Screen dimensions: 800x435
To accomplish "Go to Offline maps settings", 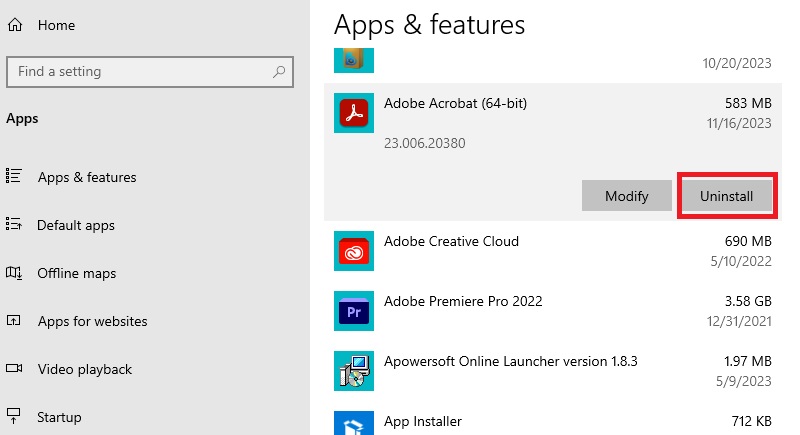I will click(x=77, y=273).
